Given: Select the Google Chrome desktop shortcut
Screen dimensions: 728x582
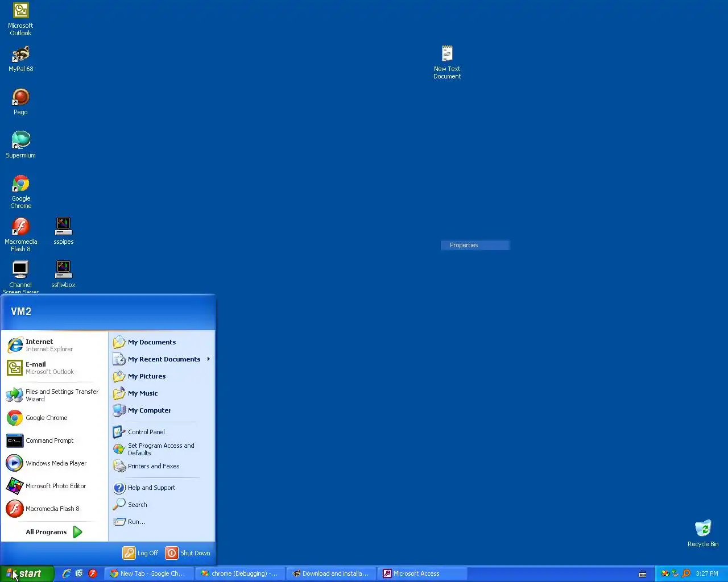Looking at the screenshot, I should (20, 192).
